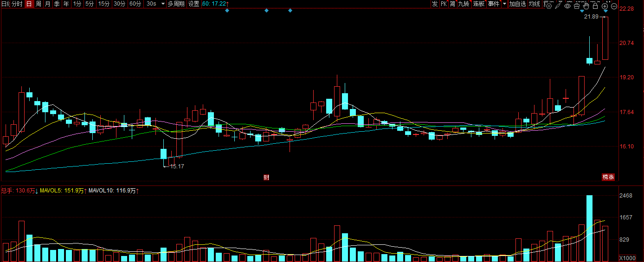This screenshot has height=262, width=644.
Task: Click the 17.64 price axis label
Action: [627, 112]
